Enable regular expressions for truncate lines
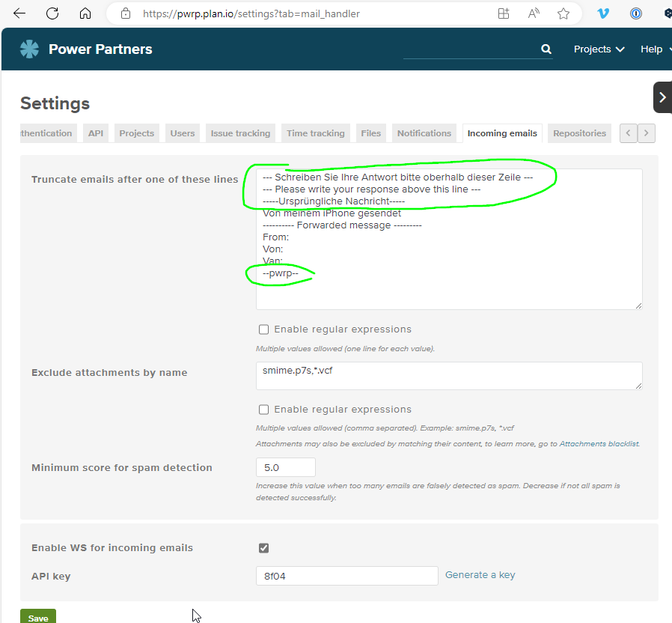672x623 pixels. pyautogui.click(x=263, y=329)
